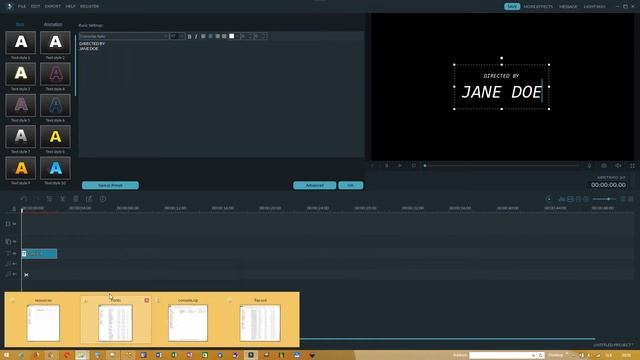Open the font size dropdown

[177, 36]
